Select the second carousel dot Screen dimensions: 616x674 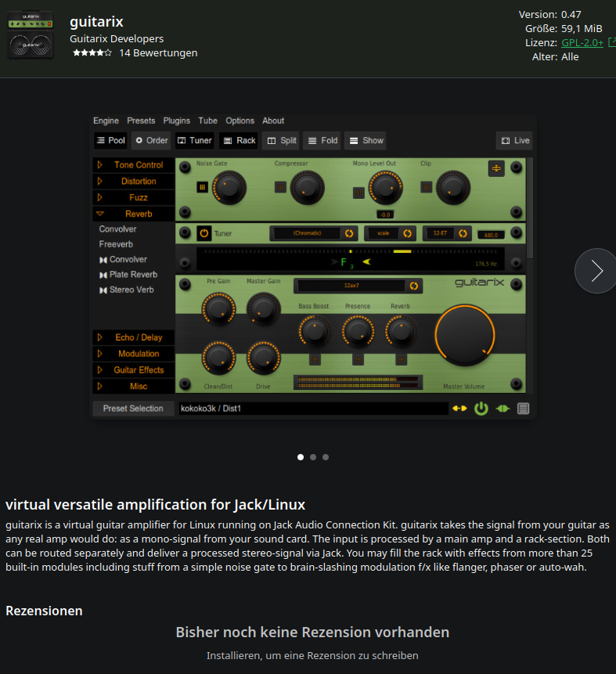coord(313,457)
